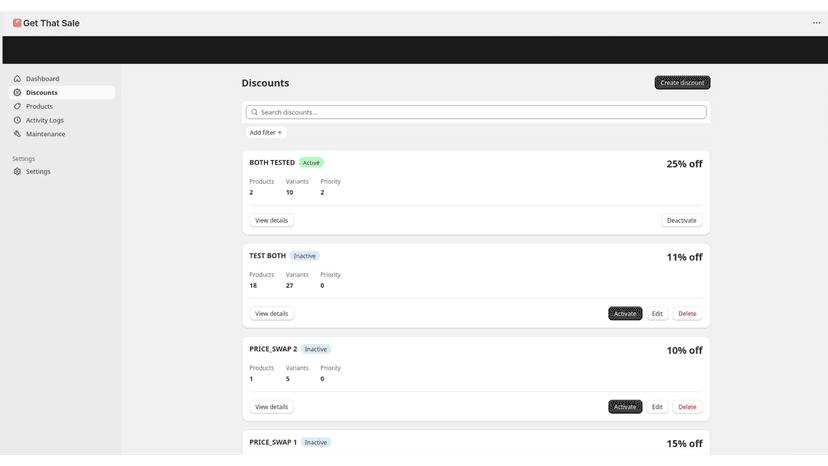Click into the Search discounts field
Image resolution: width=828 pixels, height=466 pixels.
tap(476, 112)
